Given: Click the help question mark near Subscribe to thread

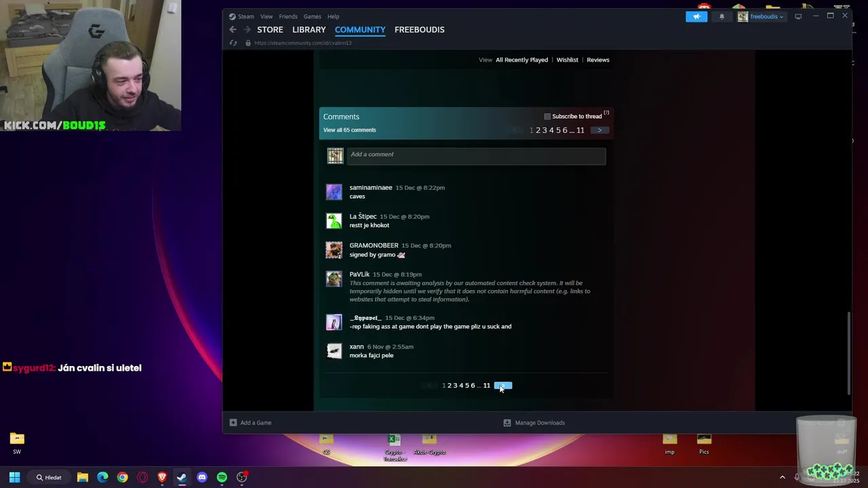Looking at the screenshot, I should (x=606, y=113).
